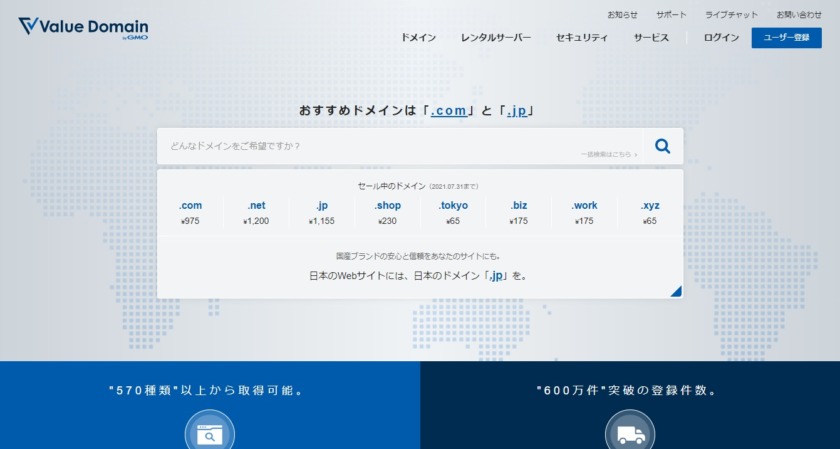Open the お問い合わせ link
This screenshot has height=449, width=840.
coord(799,15)
